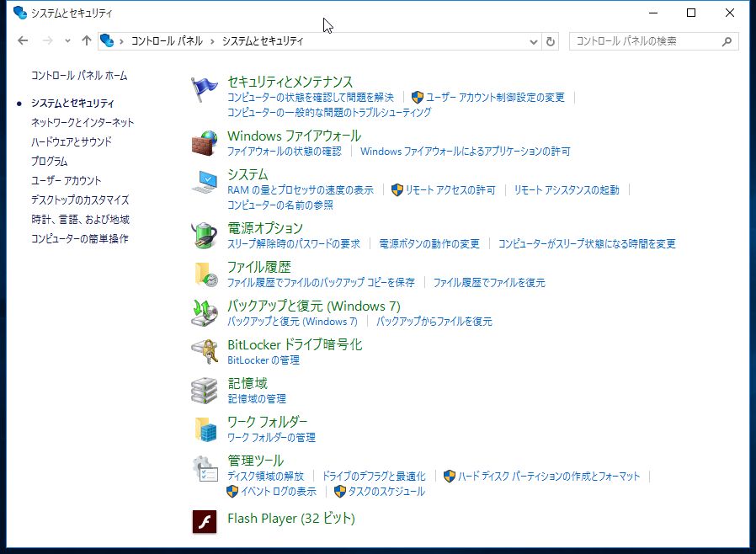Click ドライブのデフラグと最適化 link
Viewport: 756px width, 554px height.
374,477
